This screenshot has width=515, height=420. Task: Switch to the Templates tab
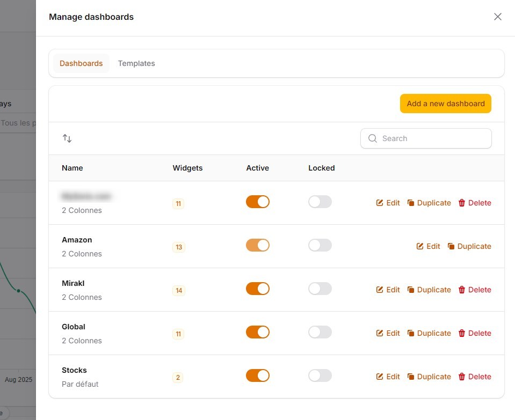pos(136,63)
